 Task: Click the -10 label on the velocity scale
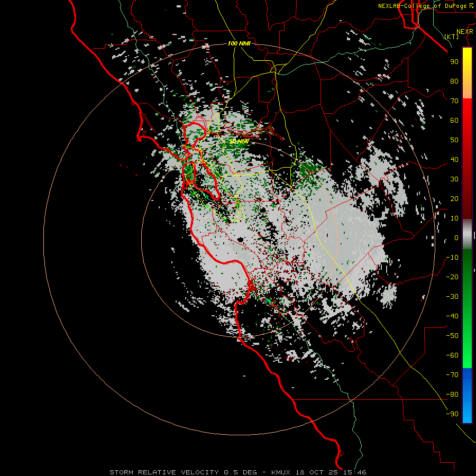tap(452, 258)
